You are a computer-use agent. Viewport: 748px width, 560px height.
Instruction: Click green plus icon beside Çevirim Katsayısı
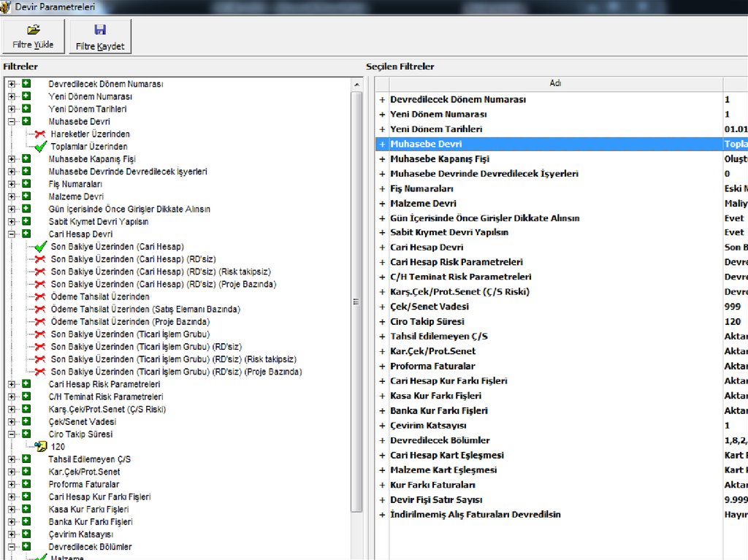[26, 534]
